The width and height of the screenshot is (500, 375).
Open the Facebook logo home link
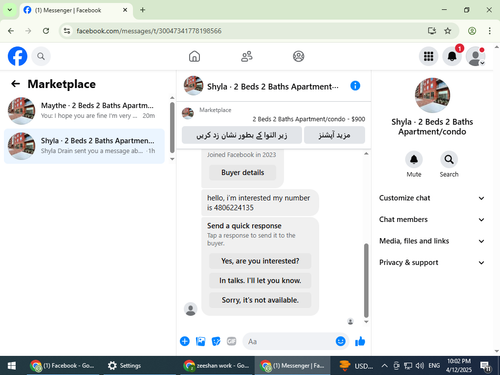(17, 56)
